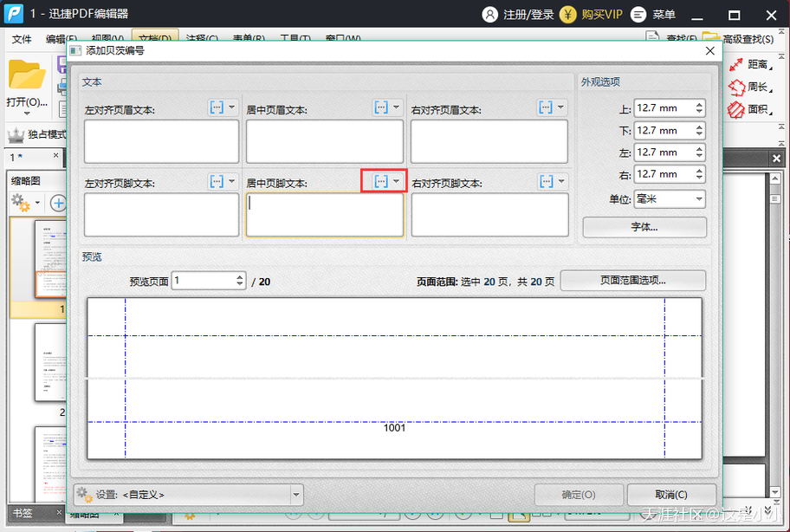Viewport: 790px width, 532px height.
Task: Click scroll up arrow of main document scrollbar
Action: point(775,178)
